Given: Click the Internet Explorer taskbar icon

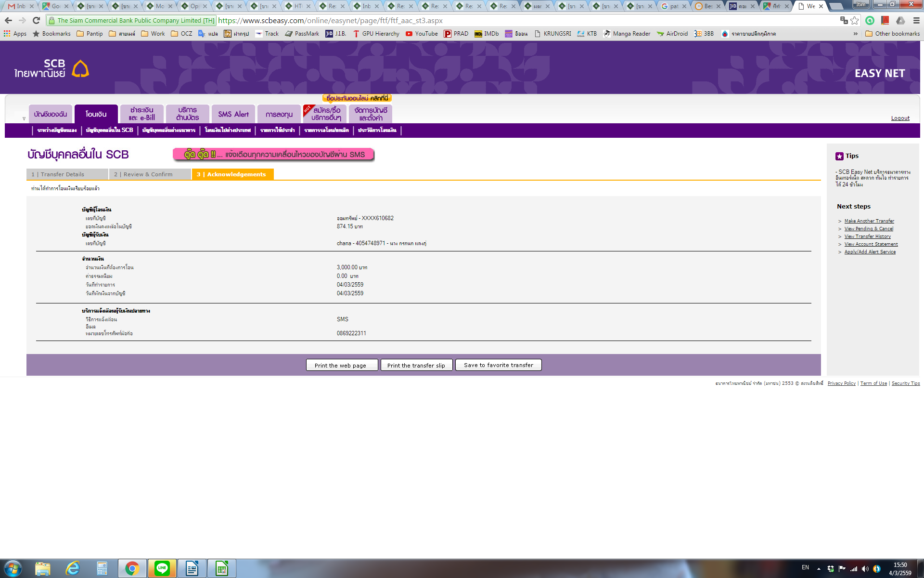Looking at the screenshot, I should [73, 568].
